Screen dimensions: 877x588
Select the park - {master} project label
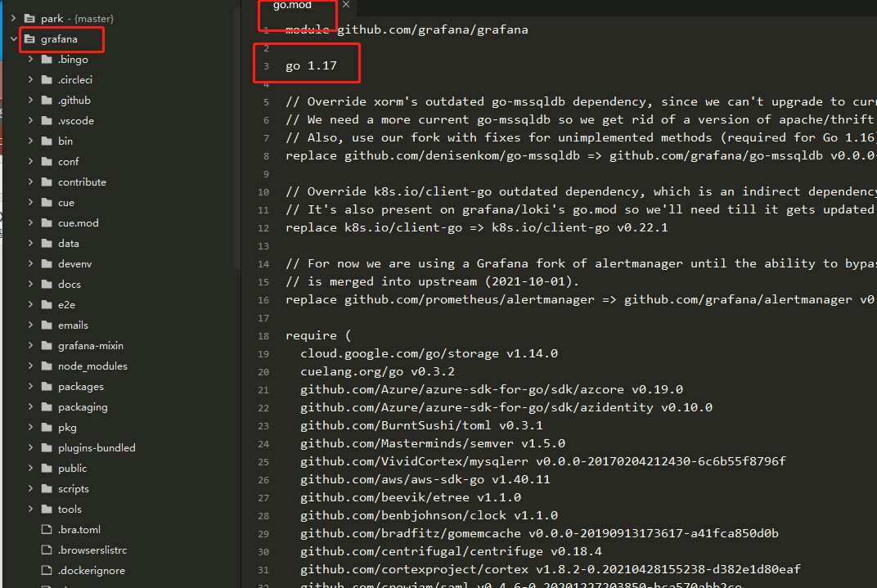[x=77, y=19]
